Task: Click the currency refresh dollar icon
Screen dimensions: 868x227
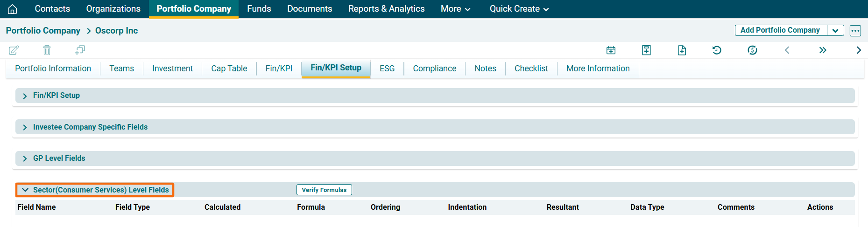Action: point(752,50)
